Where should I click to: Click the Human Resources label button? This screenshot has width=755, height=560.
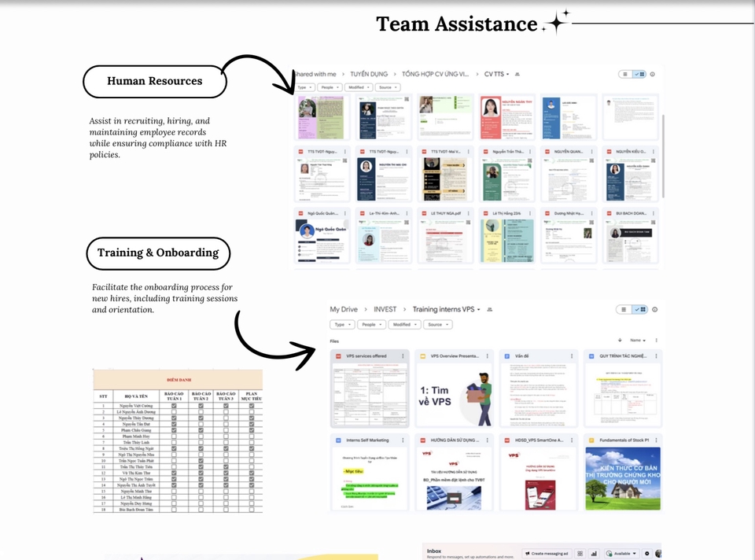[x=155, y=81]
